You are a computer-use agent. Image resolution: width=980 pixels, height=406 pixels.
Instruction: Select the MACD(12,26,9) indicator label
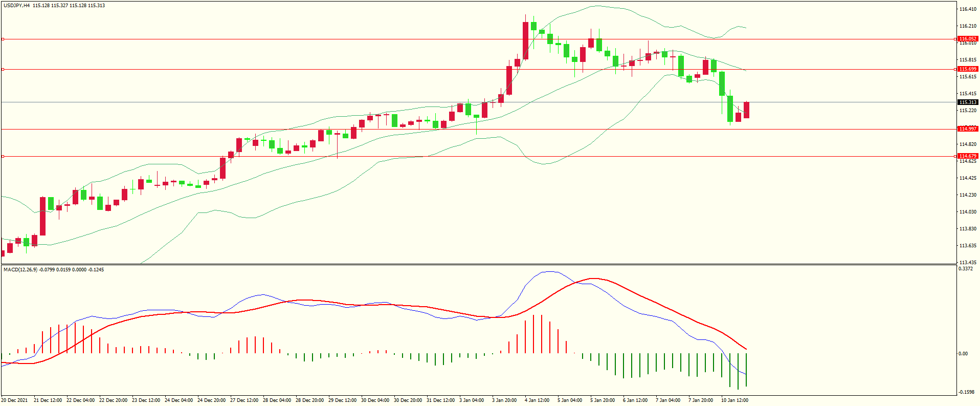coord(20,270)
